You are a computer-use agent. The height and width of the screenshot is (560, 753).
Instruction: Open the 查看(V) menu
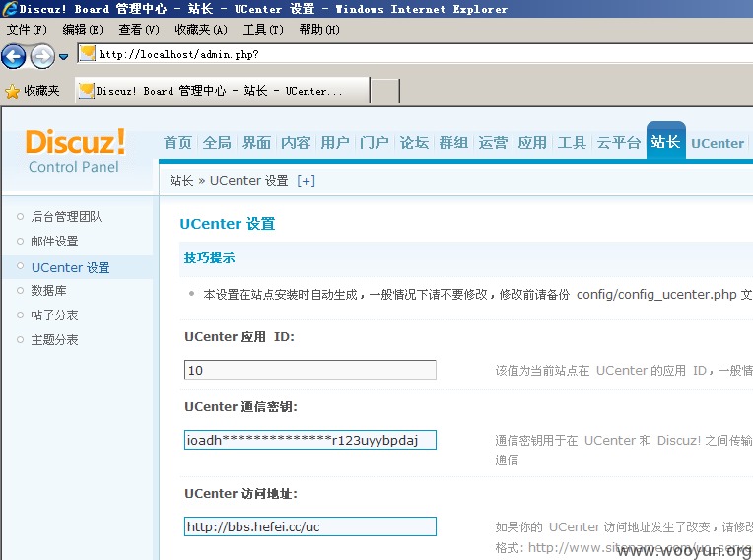point(139,30)
